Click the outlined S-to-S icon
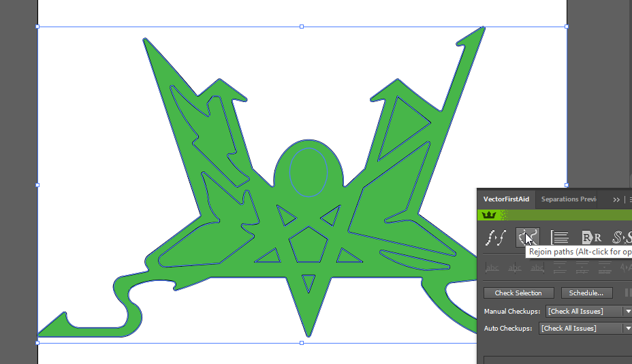Image resolution: width=632 pixels, height=364 pixels. 622,237
